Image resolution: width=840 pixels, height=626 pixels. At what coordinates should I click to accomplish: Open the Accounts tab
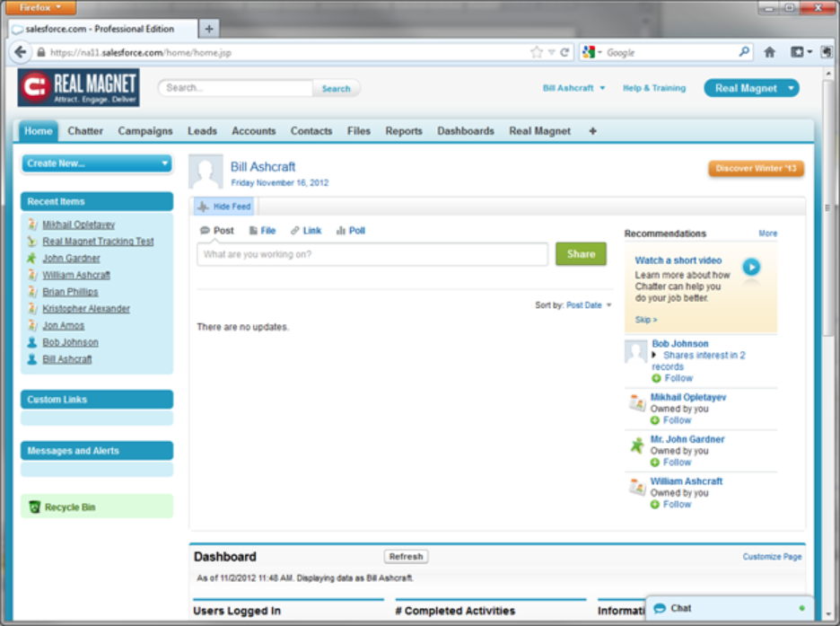coord(253,131)
